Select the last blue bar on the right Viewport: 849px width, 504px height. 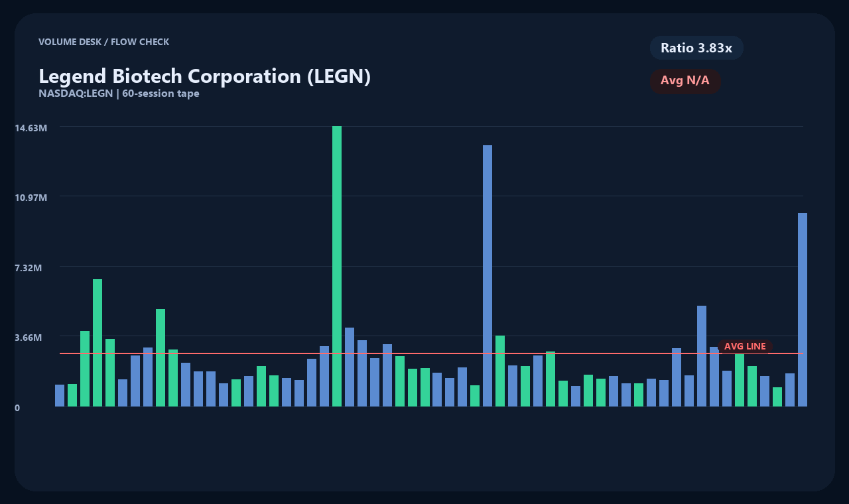click(x=803, y=310)
